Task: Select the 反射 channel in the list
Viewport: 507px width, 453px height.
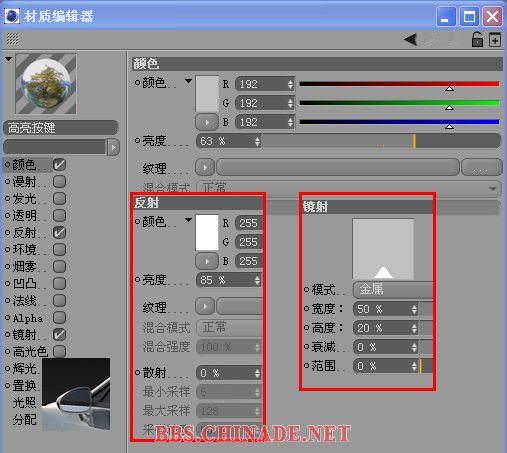Action: coord(24,233)
